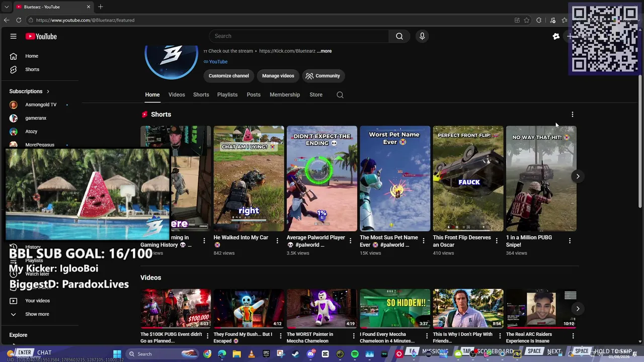This screenshot has height=362, width=644.
Task: Open the 'CHAT AM I LYING?' short thumbnail
Action: tap(249, 178)
